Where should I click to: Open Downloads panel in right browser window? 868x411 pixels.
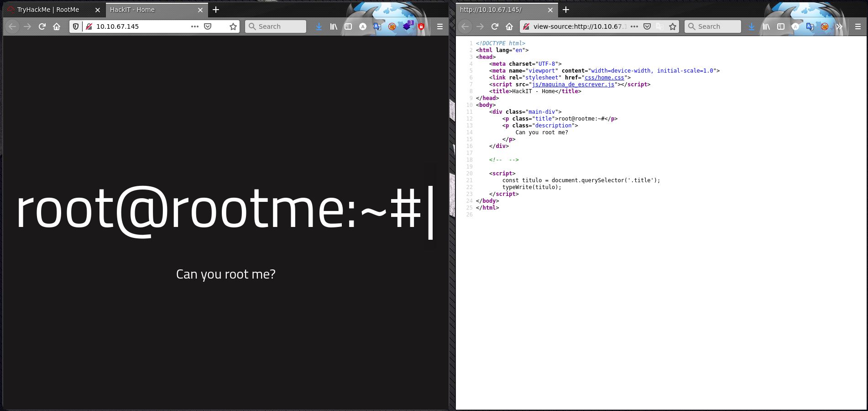point(752,26)
